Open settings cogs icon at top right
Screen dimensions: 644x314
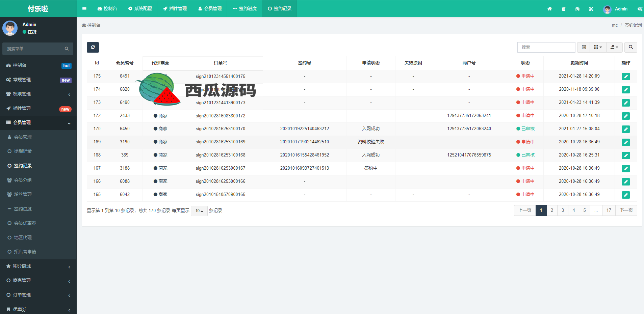click(x=640, y=9)
